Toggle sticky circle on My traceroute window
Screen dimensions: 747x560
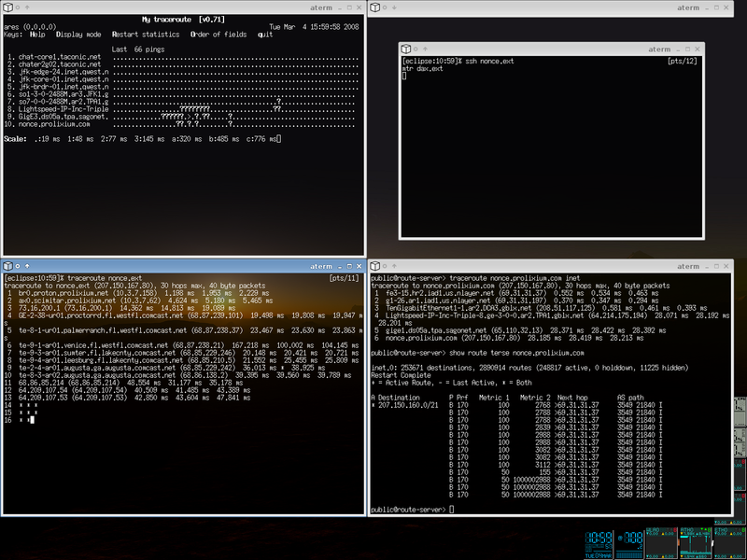(18, 7)
